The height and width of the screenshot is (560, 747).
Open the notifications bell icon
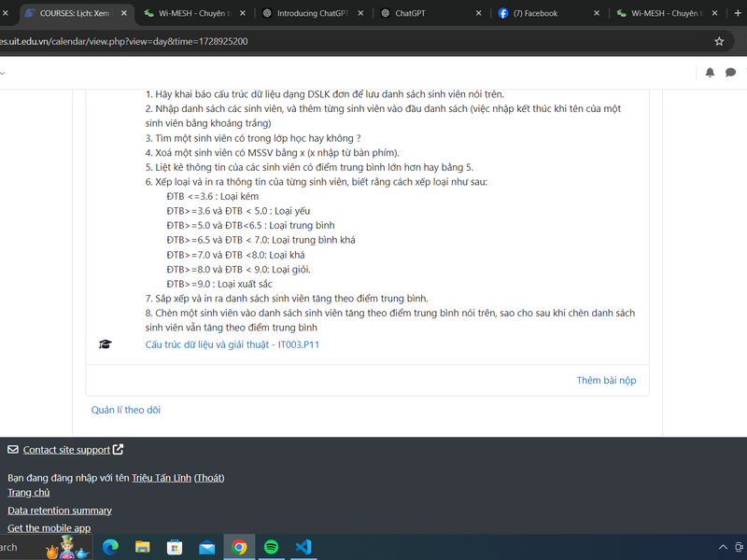[x=710, y=72]
